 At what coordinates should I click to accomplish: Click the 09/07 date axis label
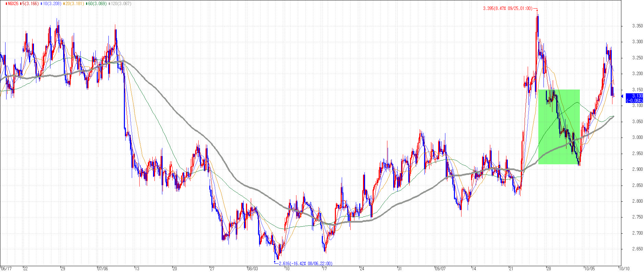(x=440, y=269)
